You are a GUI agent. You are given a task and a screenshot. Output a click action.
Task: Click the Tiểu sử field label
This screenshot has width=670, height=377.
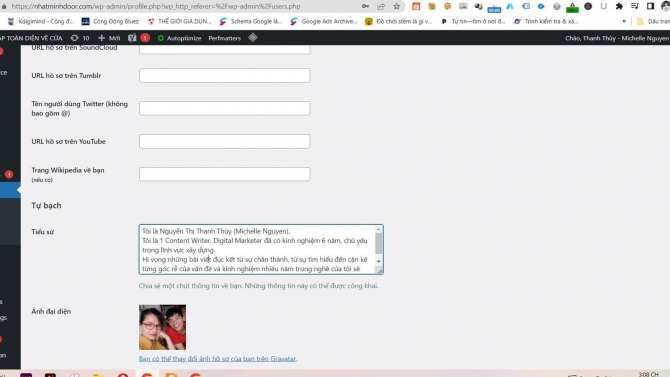click(42, 232)
